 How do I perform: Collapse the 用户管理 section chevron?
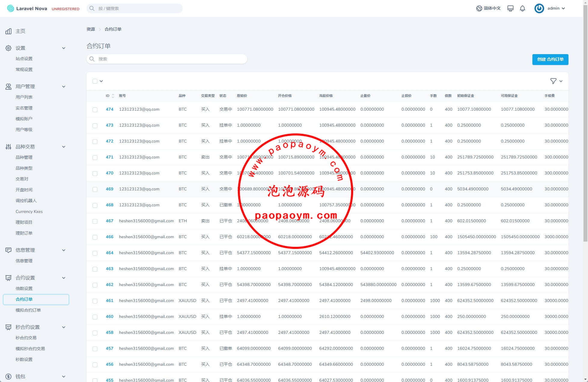point(64,87)
